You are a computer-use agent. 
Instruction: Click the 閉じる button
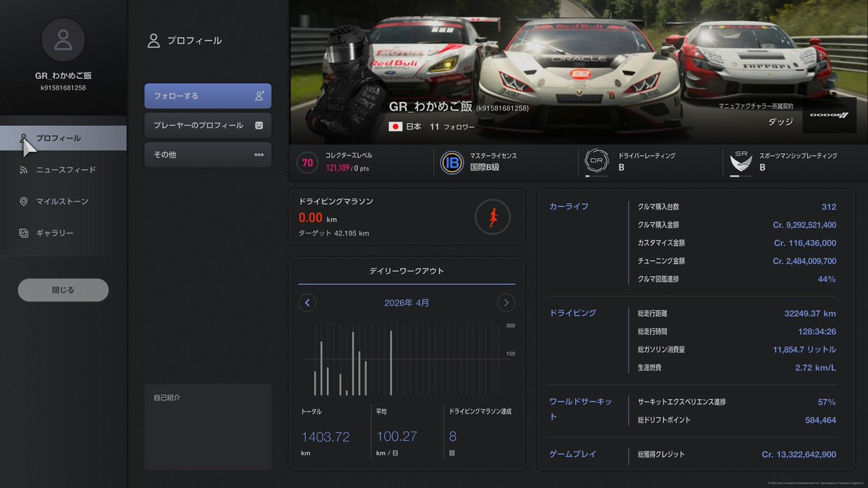(x=63, y=290)
